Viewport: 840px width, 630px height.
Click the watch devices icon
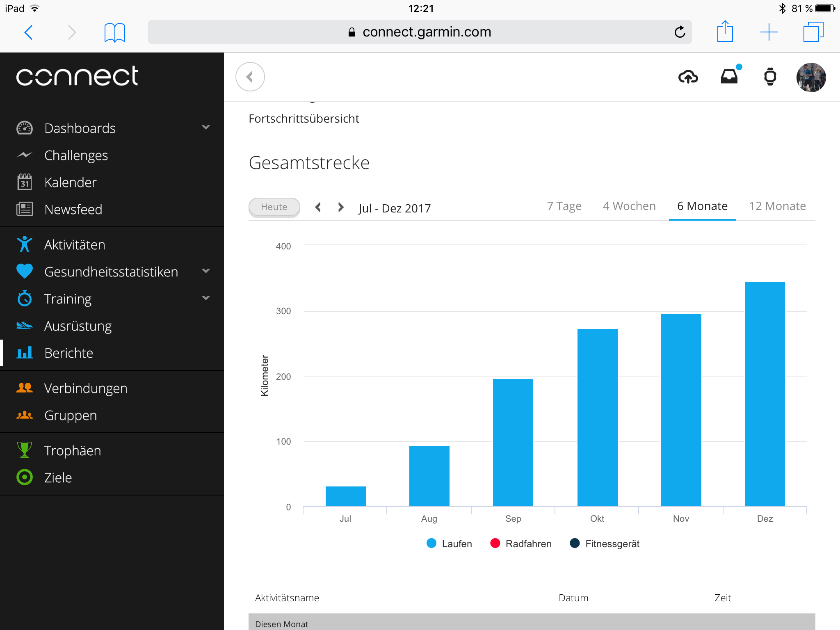770,77
